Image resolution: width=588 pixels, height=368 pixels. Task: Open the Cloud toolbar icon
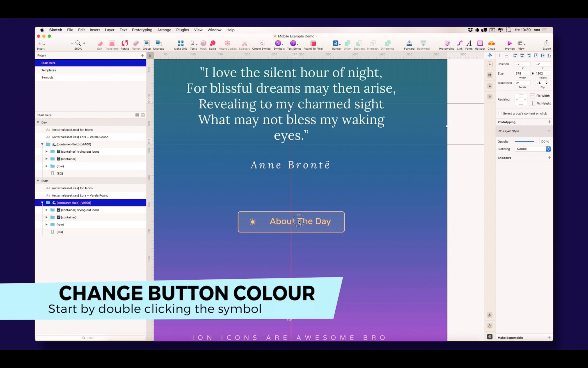491,43
